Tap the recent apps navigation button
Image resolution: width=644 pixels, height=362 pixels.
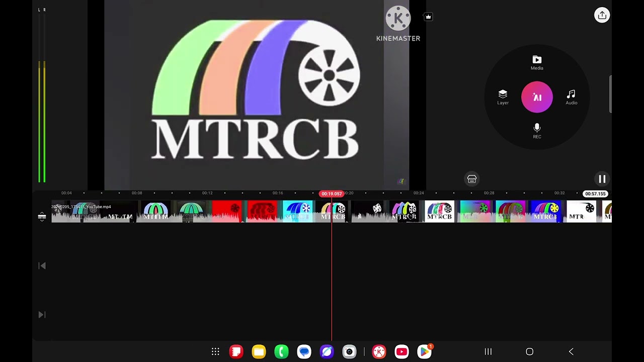[x=488, y=351]
